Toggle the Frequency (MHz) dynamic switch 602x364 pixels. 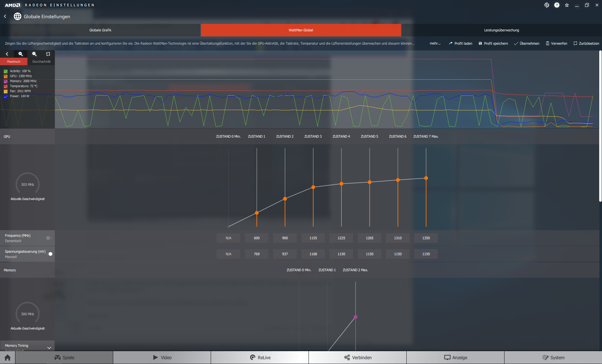click(49, 238)
